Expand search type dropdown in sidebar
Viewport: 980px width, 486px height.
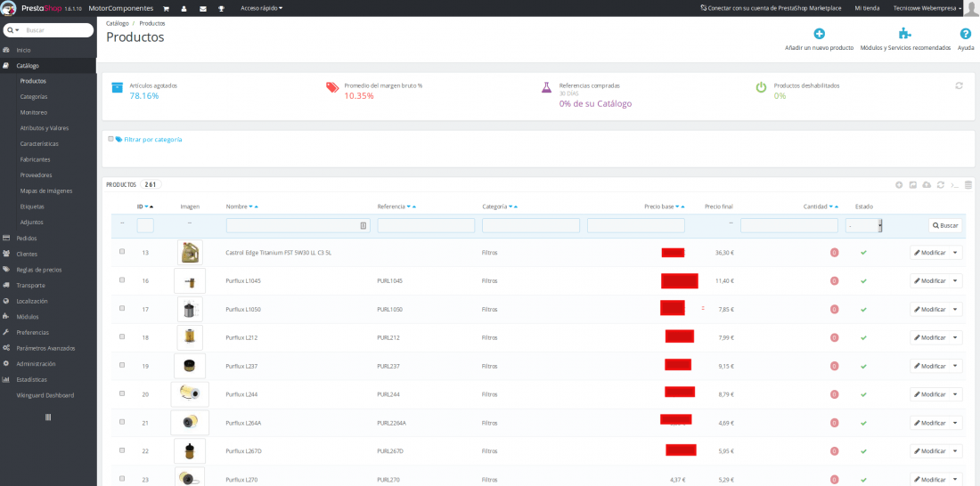pyautogui.click(x=13, y=30)
